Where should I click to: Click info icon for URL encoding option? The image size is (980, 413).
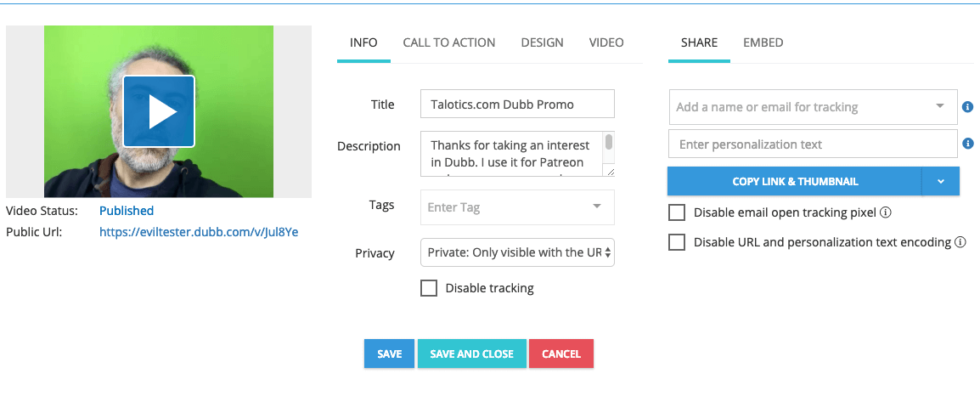pos(960,242)
